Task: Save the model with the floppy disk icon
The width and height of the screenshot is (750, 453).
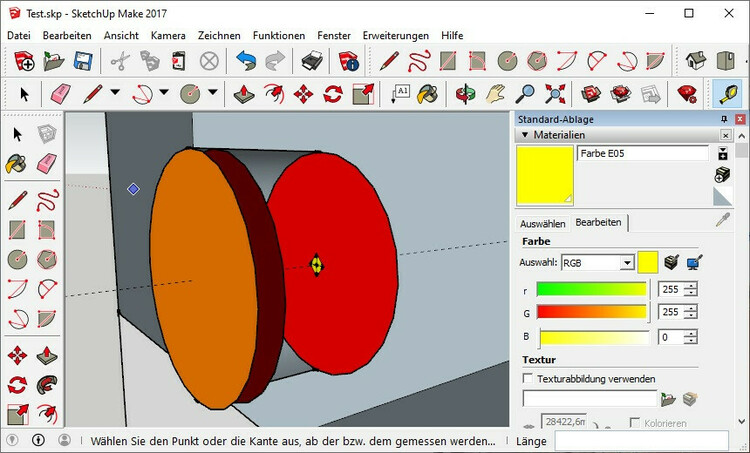Action: point(83,61)
